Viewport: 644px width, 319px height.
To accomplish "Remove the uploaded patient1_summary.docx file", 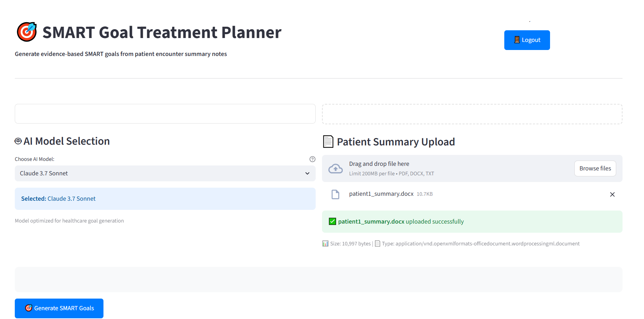I will [612, 194].
